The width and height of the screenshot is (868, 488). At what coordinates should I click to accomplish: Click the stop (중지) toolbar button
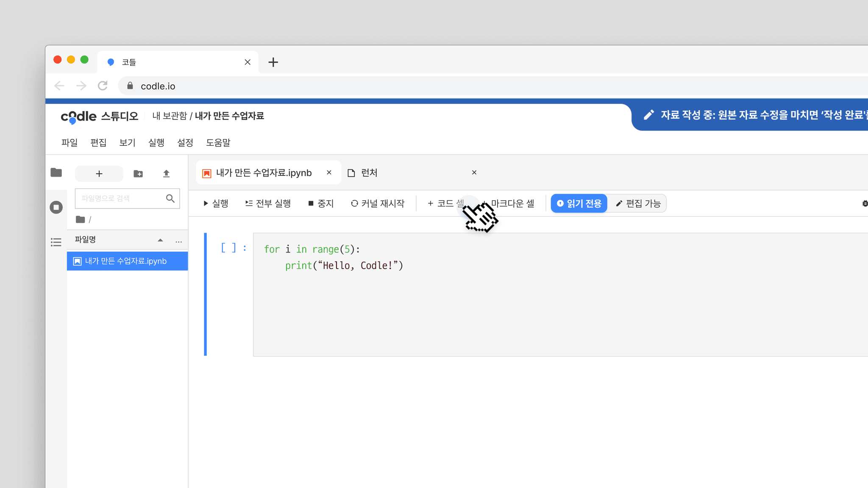321,204
